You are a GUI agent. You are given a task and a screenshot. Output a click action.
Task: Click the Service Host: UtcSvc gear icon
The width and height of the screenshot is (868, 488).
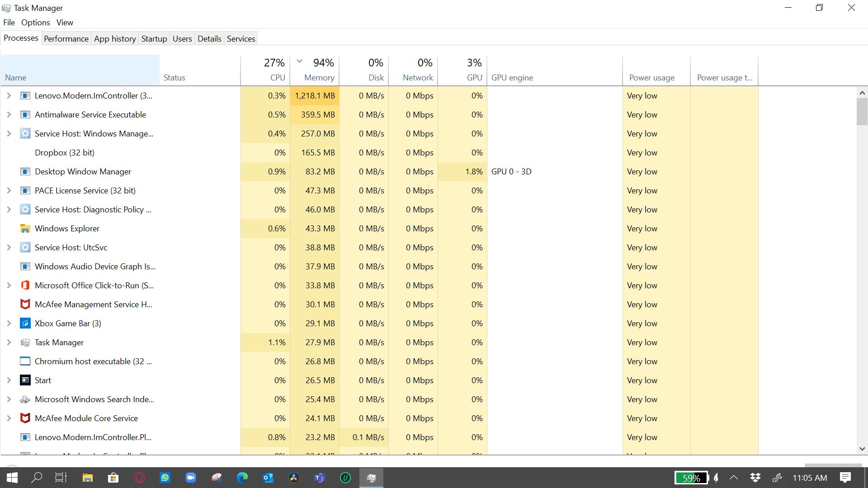(25, 248)
